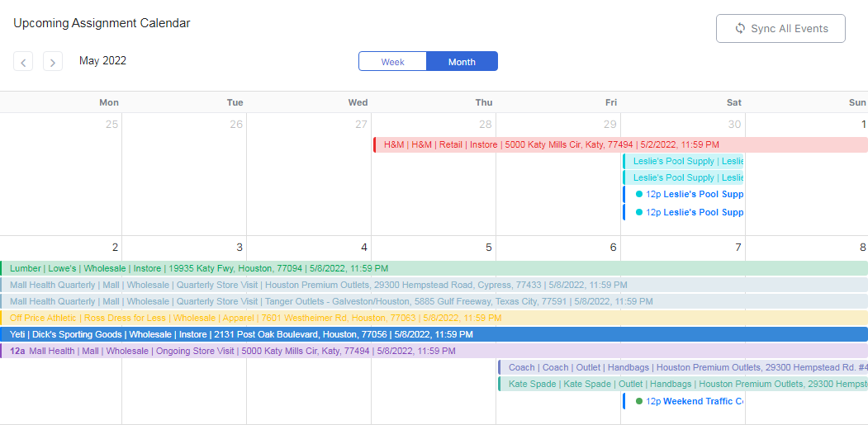
Task: Open first Leslie's Pool Supply all-day event
Action: (684, 161)
